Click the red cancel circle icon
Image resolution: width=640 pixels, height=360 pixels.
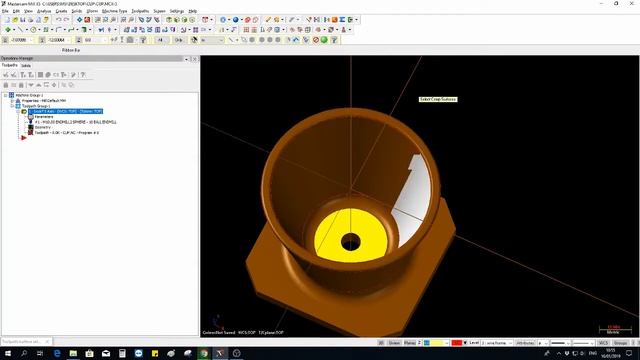pos(316,40)
